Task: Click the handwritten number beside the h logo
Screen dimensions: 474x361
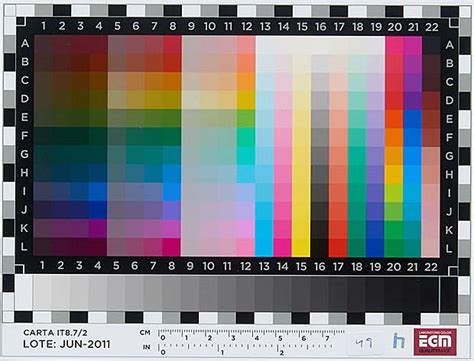Action: click(x=364, y=343)
